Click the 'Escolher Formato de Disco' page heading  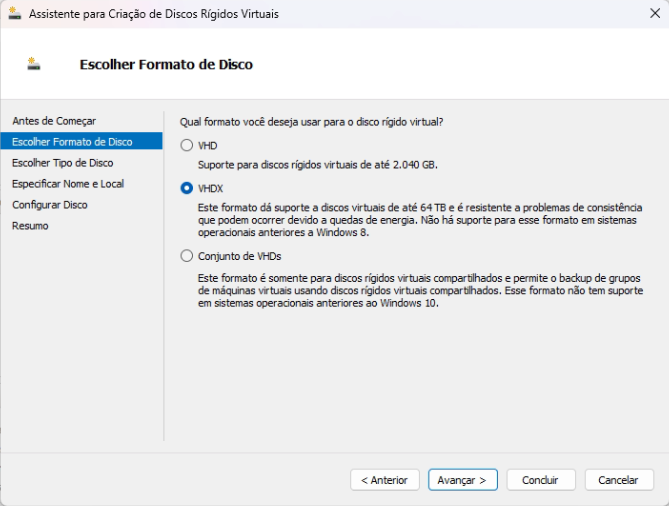pos(166,64)
